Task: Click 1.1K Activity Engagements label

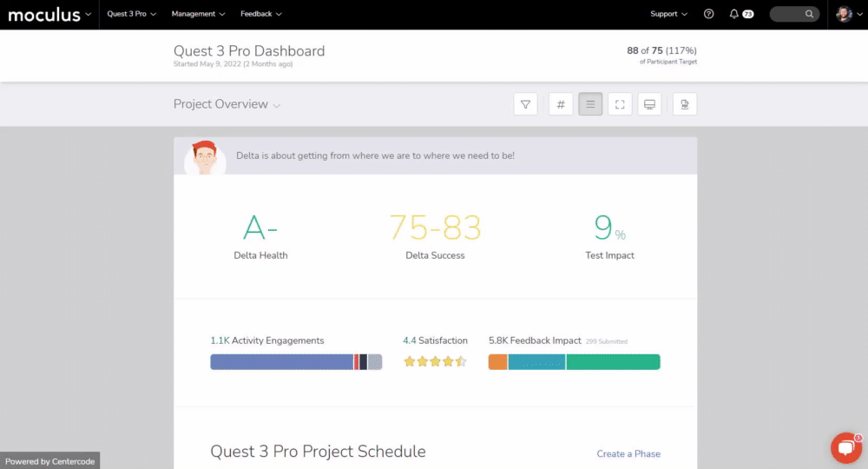Action: pos(266,340)
